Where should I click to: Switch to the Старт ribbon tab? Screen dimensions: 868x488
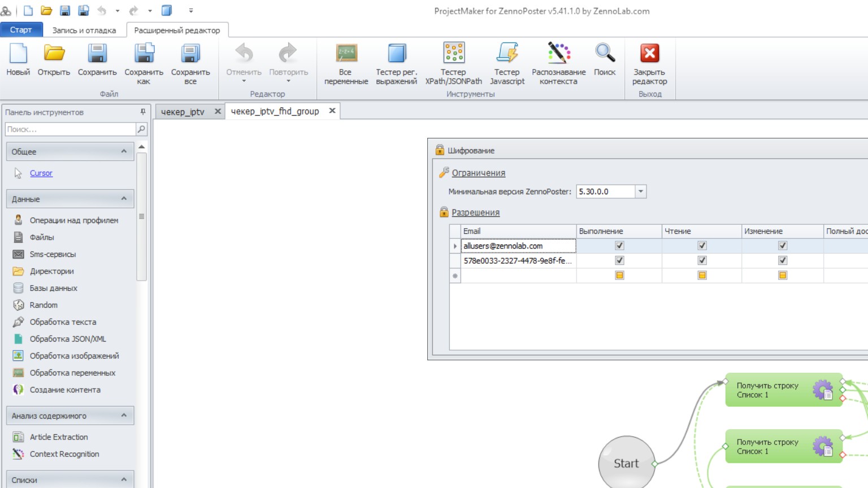pyautogui.click(x=21, y=30)
